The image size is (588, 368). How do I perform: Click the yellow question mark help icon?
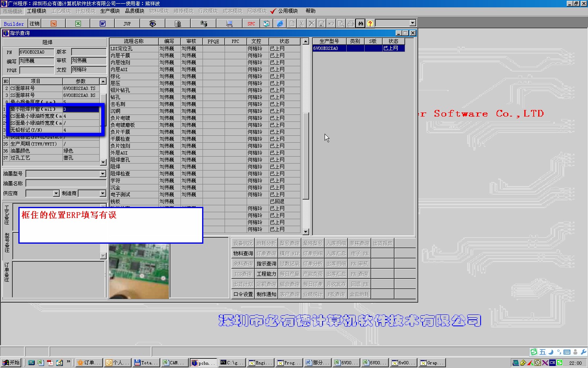pos(370,24)
